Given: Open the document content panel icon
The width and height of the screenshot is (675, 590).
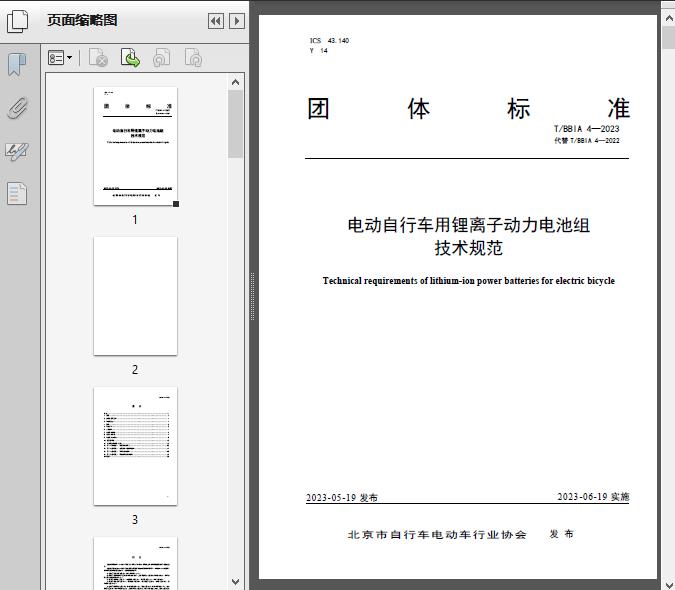Looking at the screenshot, I should 17,193.
